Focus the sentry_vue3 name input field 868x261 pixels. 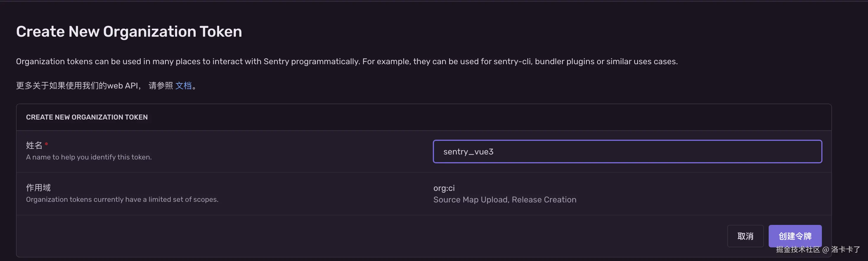[x=627, y=152]
